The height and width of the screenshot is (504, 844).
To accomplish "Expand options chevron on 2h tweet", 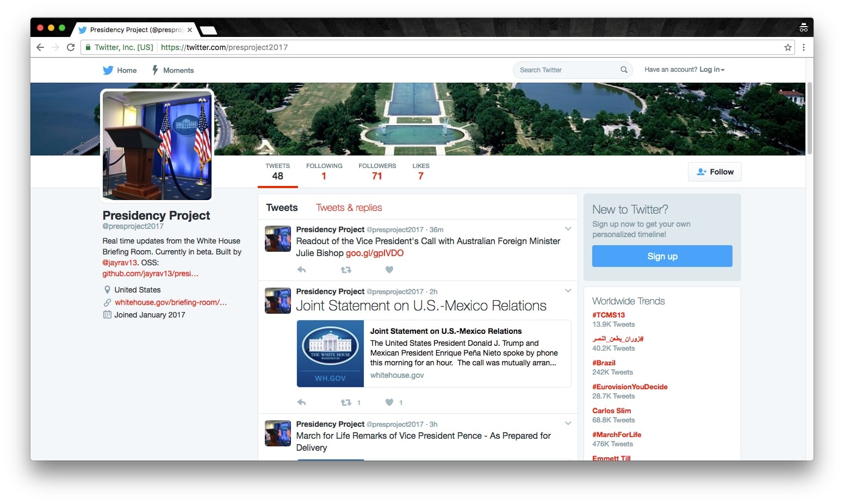I will (568, 291).
